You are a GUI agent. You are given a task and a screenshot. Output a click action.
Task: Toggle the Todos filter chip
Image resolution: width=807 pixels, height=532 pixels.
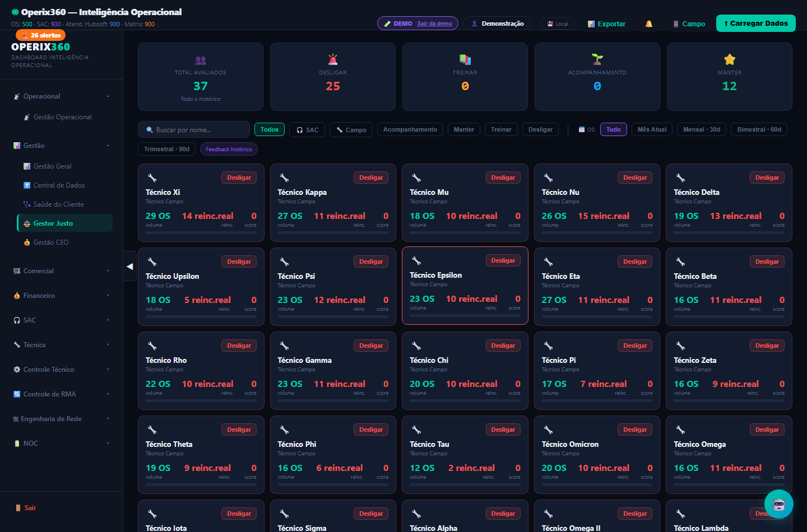pyautogui.click(x=270, y=129)
